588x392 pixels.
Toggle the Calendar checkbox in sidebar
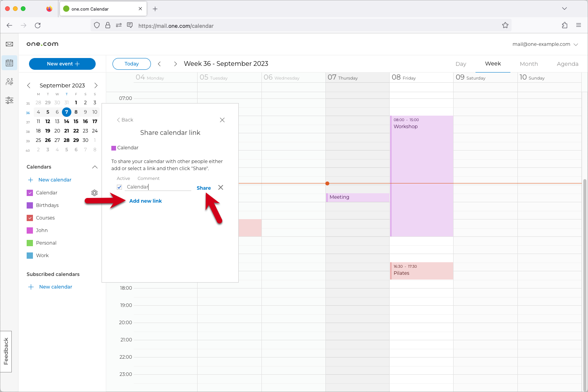(30, 193)
